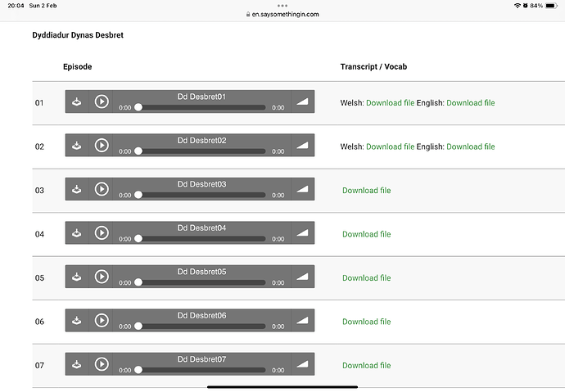Image resolution: width=565 pixels, height=392 pixels.
Task: Click the Dd Desbret01 track title
Action: [x=201, y=97]
